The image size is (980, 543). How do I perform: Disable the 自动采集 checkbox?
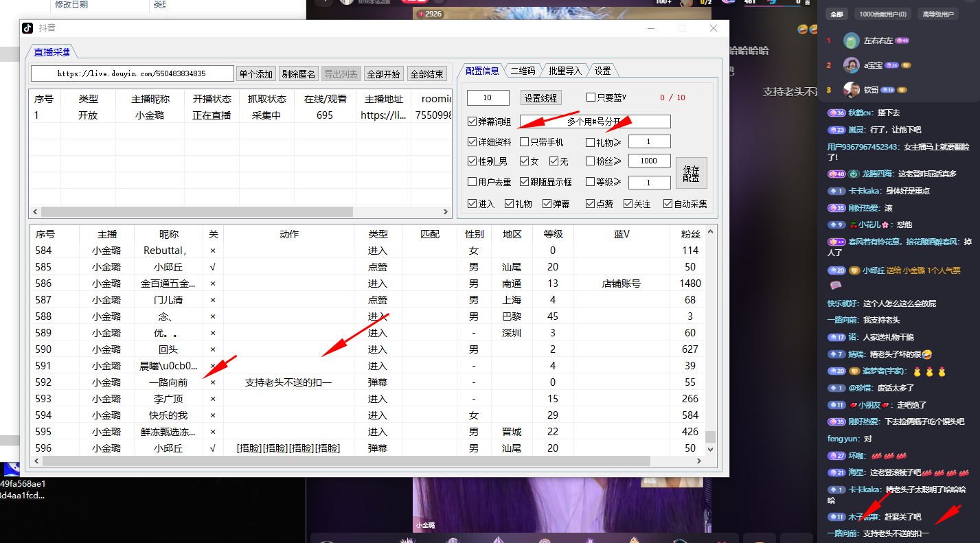tap(668, 204)
